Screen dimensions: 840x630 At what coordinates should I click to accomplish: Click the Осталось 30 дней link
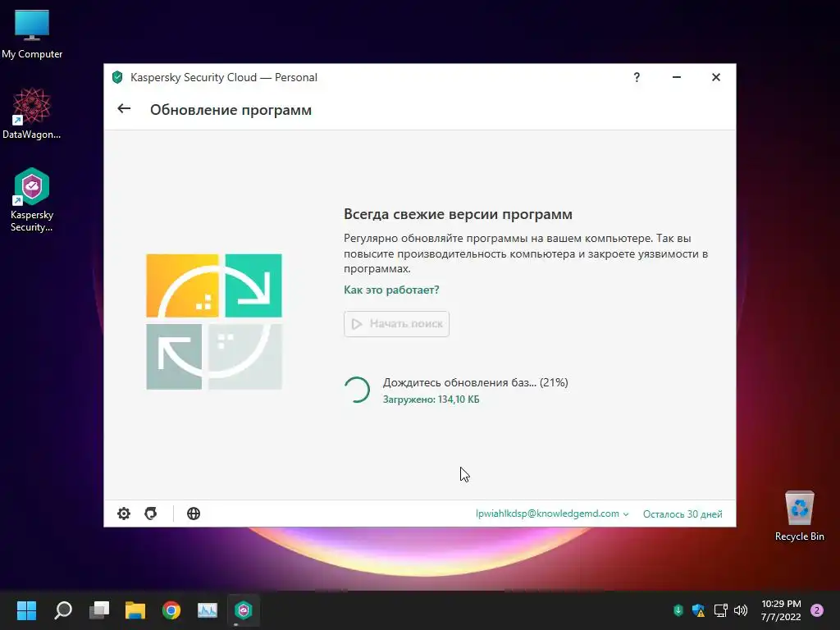[682, 514]
